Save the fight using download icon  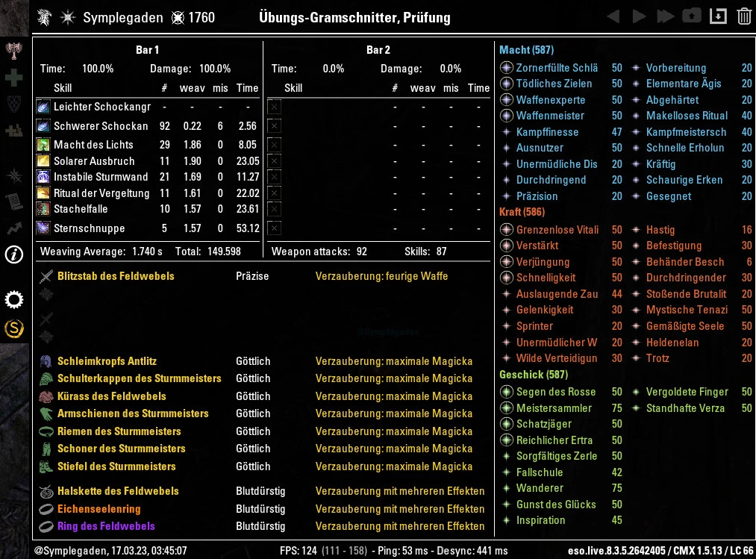coord(717,16)
